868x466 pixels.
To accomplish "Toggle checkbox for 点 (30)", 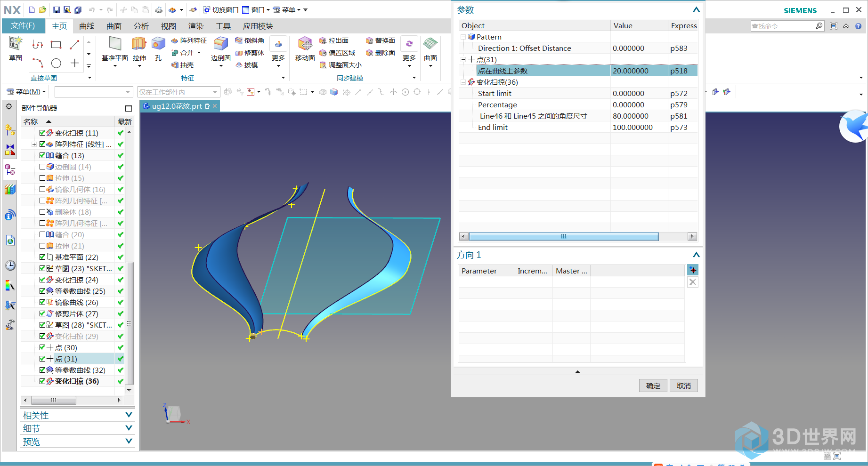I will point(42,347).
